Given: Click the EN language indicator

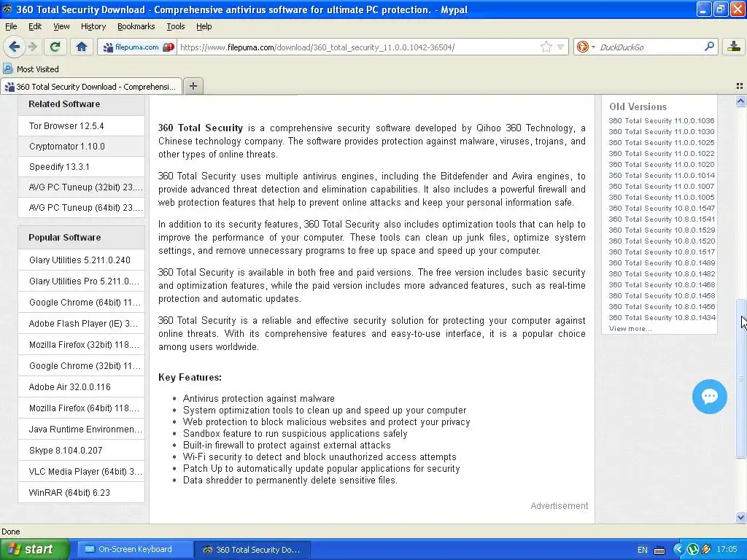Looking at the screenshot, I should pos(642,550).
